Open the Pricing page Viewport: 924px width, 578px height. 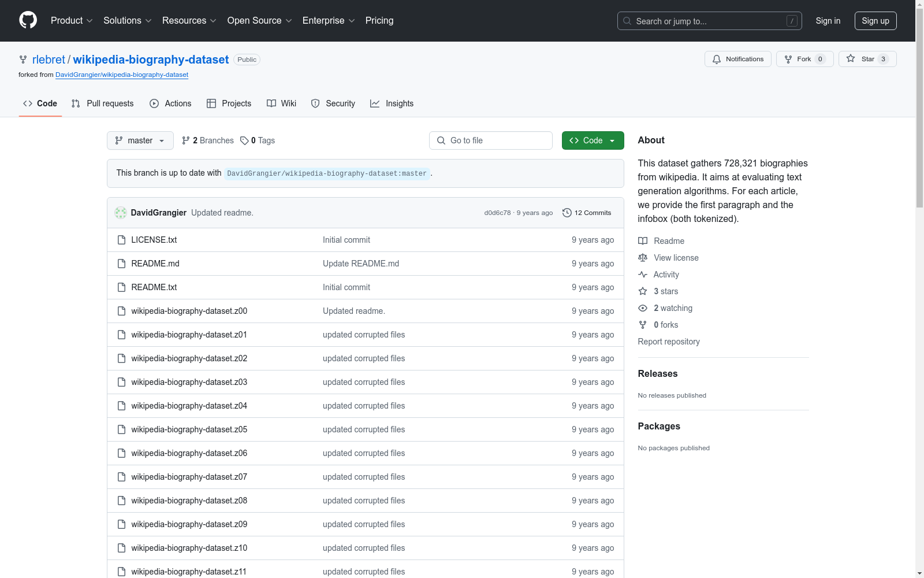(x=379, y=20)
